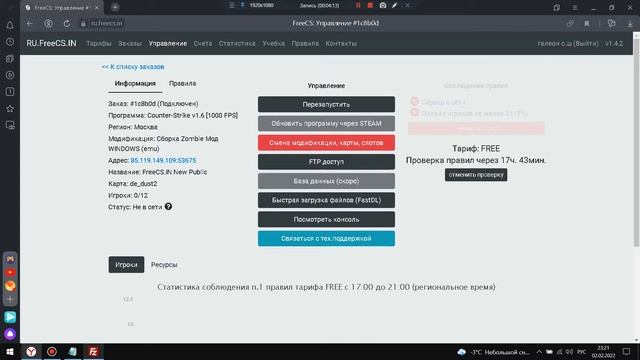640x360 pixels.
Task: Open Быстрая загрузка файлов (FastDL)
Action: (x=326, y=200)
